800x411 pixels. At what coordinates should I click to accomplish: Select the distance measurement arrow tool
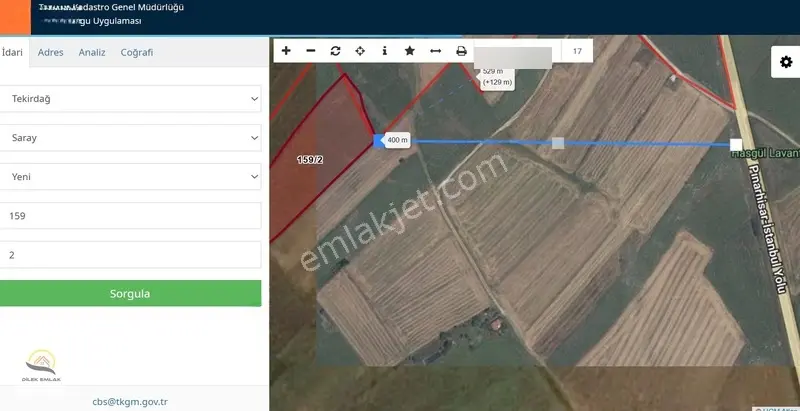435,50
